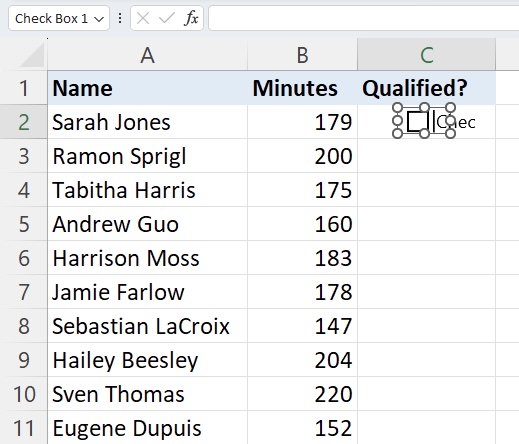Click the Cancel X icon in formula bar

click(x=143, y=18)
